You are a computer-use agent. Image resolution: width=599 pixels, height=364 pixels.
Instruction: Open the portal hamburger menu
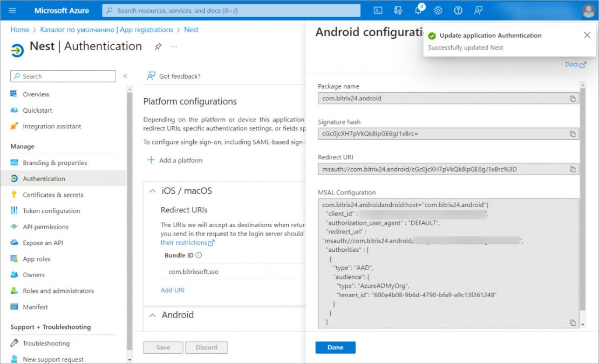pos(12,10)
